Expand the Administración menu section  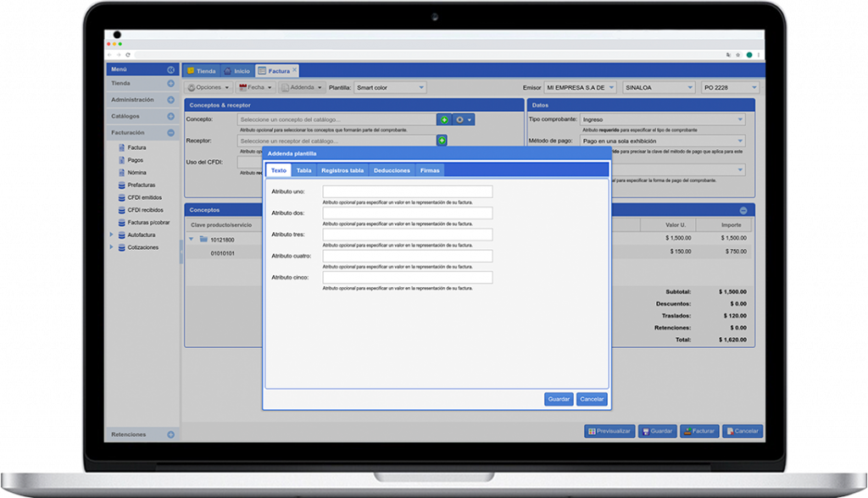point(170,100)
